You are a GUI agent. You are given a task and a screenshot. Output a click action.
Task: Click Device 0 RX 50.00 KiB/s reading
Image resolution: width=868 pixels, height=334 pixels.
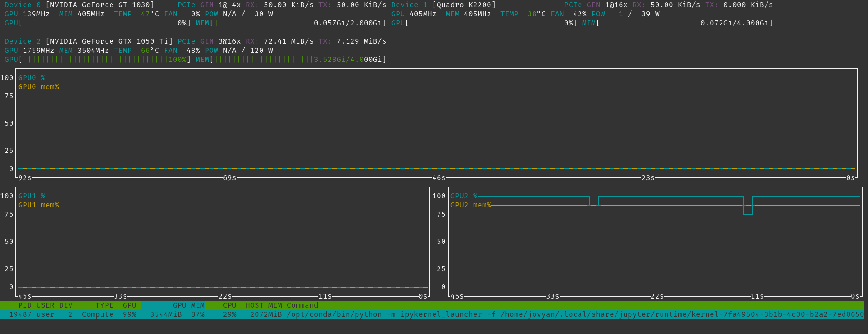280,5
